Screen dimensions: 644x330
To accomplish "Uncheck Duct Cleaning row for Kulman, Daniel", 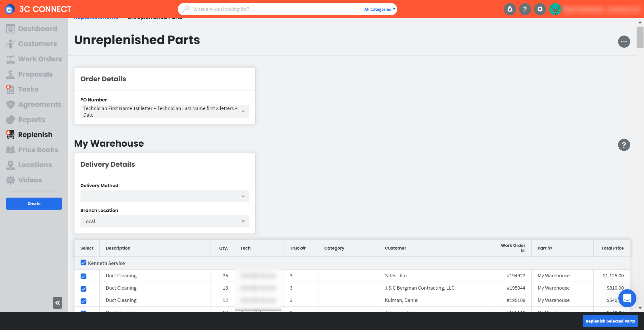I will point(84,301).
